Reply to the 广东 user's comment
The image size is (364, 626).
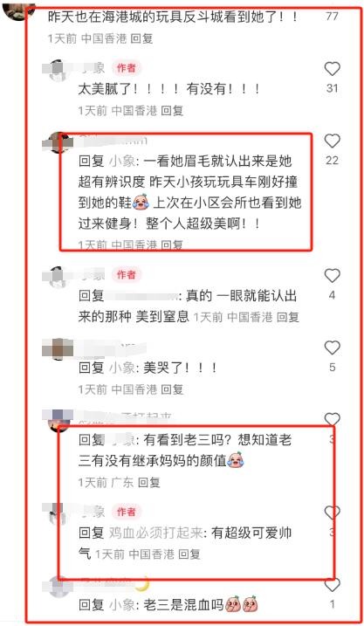coord(149,482)
